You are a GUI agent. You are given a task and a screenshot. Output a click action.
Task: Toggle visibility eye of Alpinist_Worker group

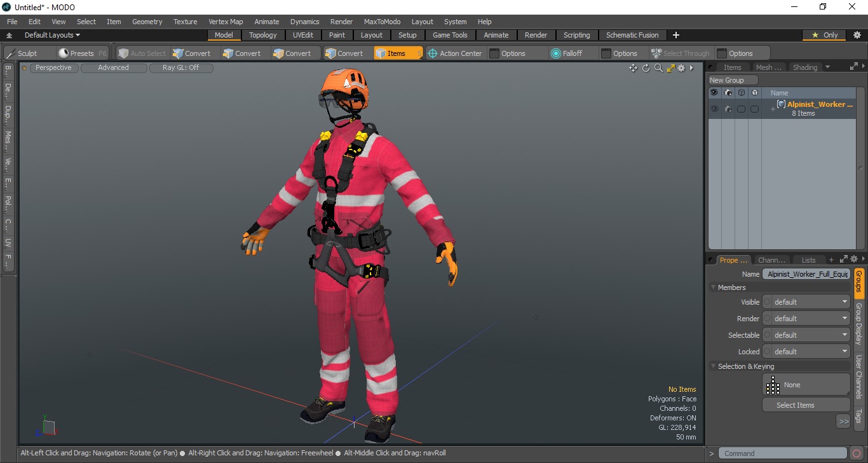click(714, 109)
